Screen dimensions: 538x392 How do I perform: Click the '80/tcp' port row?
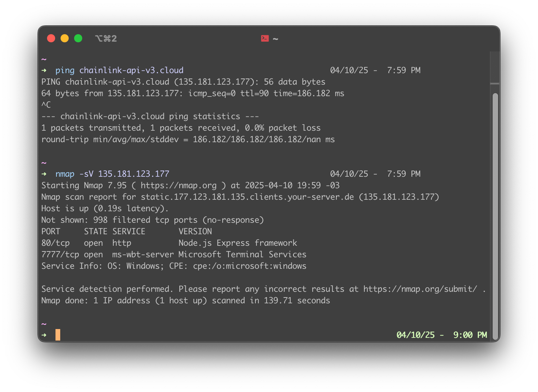click(169, 243)
